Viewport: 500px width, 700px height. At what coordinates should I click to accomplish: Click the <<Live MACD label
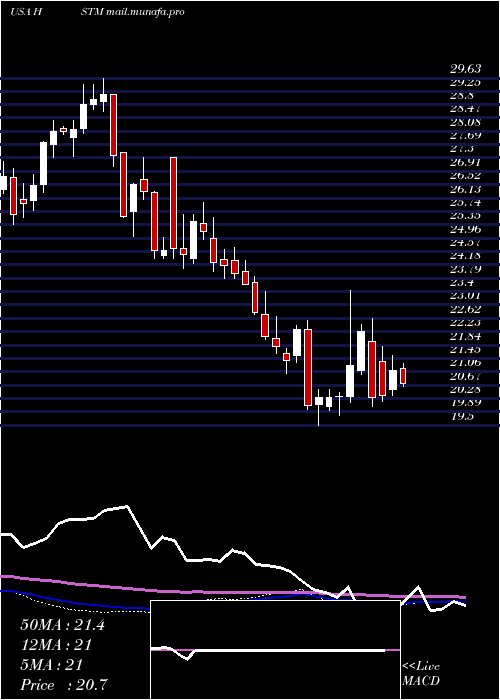click(421, 674)
